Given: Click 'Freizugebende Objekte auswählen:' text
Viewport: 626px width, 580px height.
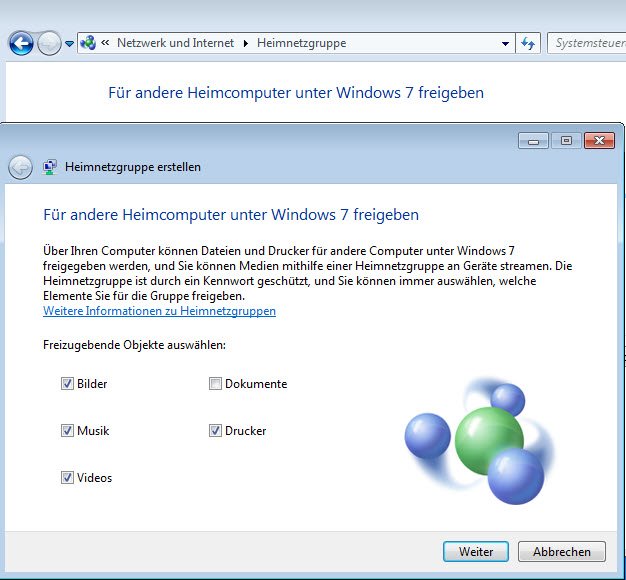Looking at the screenshot, I should [x=134, y=345].
